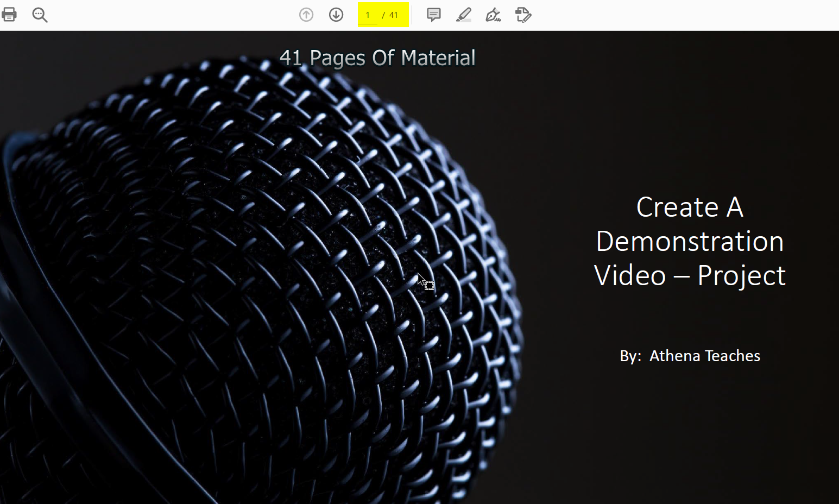Select the highlighter pen tool

pyautogui.click(x=463, y=15)
